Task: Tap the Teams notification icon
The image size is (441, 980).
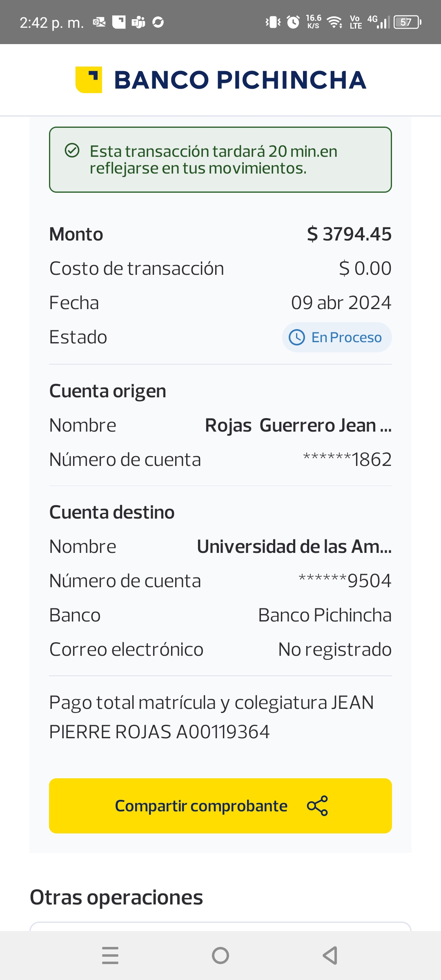Action: pos(138,22)
